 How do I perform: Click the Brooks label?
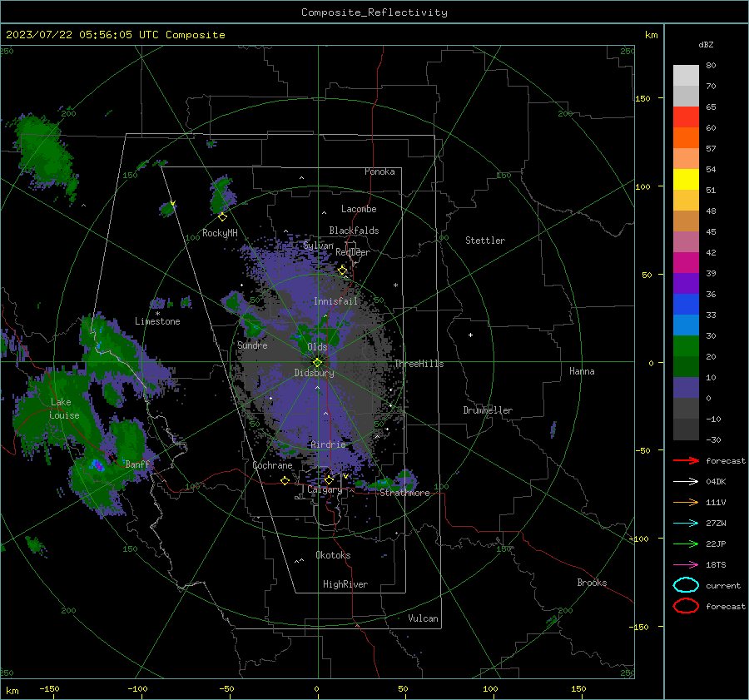click(x=592, y=583)
